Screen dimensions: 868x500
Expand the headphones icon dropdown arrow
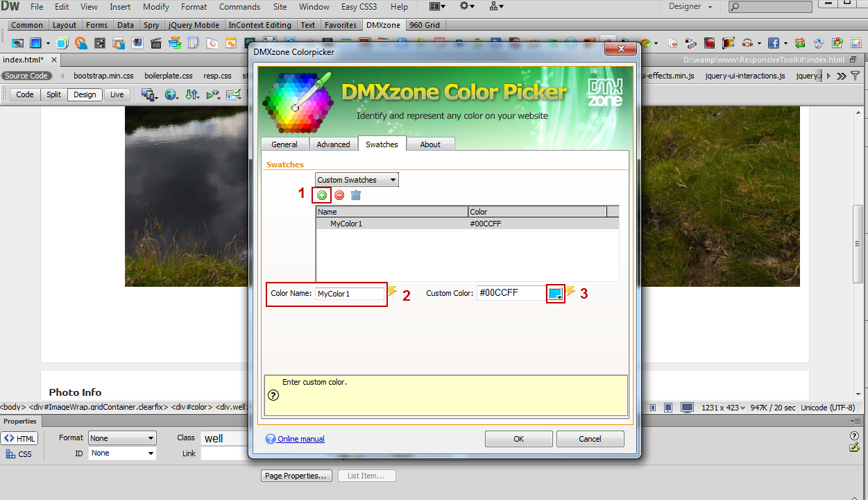pos(759,43)
